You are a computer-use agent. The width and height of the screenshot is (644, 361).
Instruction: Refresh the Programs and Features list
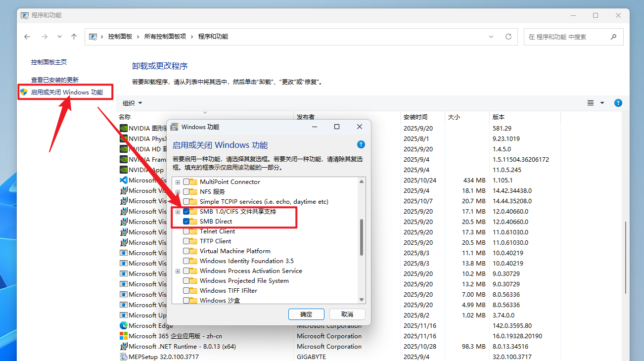point(508,37)
